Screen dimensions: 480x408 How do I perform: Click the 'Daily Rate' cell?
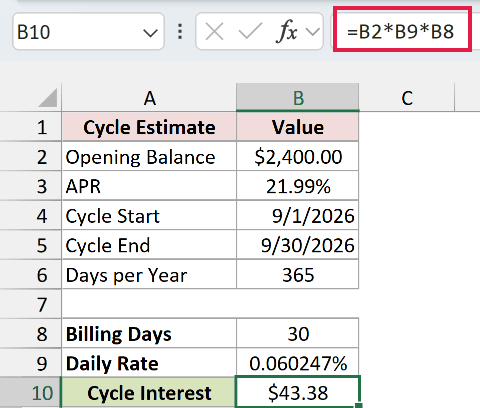point(149,363)
